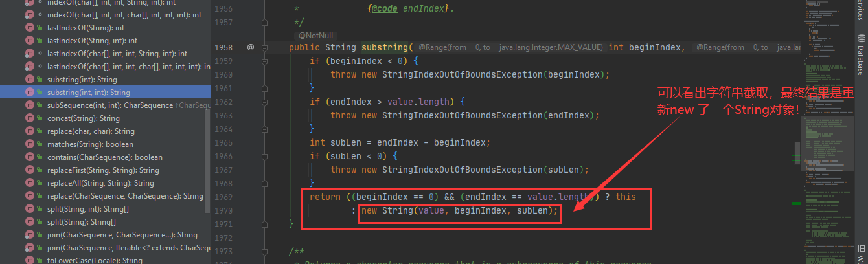This screenshot has height=264, width=868.
Task: Click the fold end marker at line 1964
Action: (264, 129)
